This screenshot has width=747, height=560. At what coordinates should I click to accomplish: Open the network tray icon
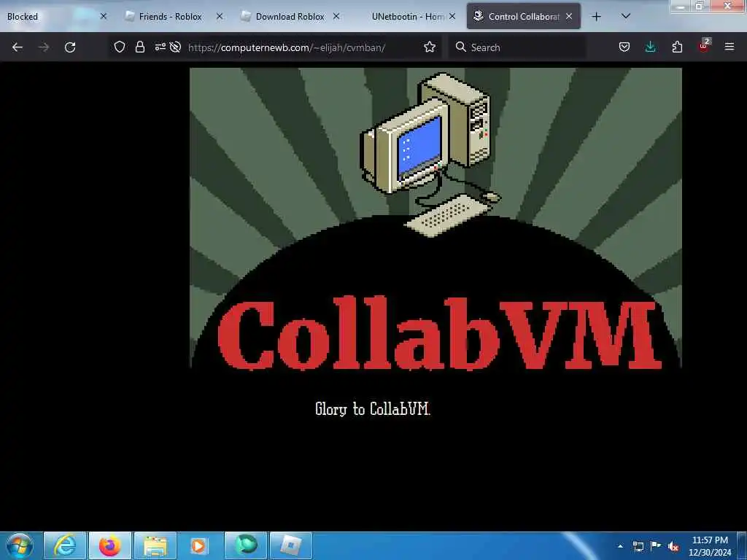[x=638, y=546]
